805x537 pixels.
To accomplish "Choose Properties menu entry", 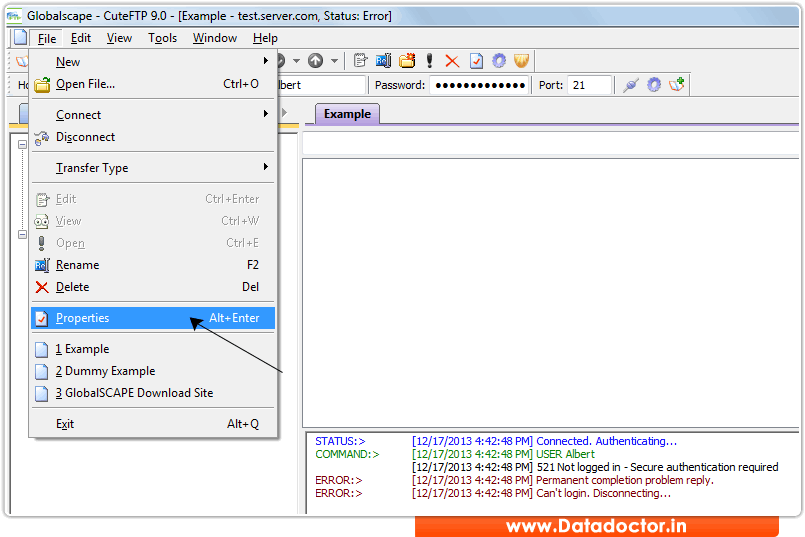I will point(153,318).
